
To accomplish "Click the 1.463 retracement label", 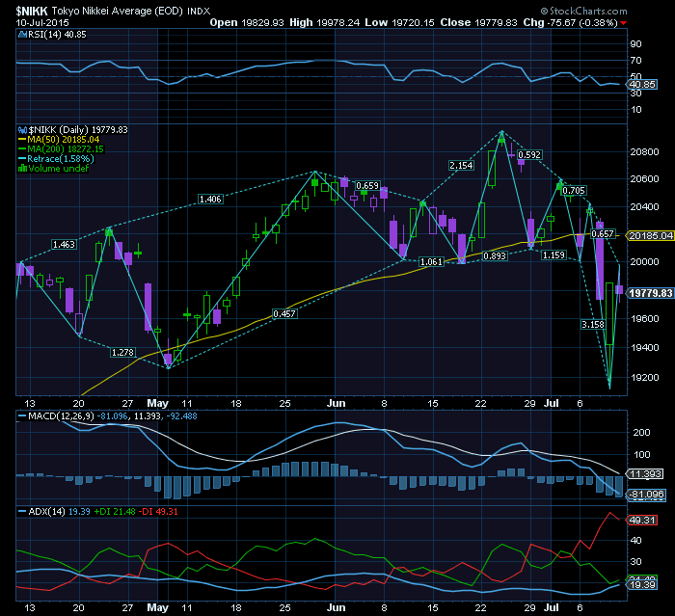I will point(64,245).
